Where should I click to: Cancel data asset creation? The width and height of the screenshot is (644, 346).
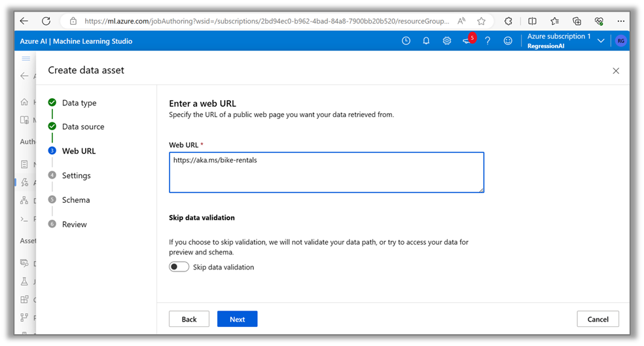598,319
